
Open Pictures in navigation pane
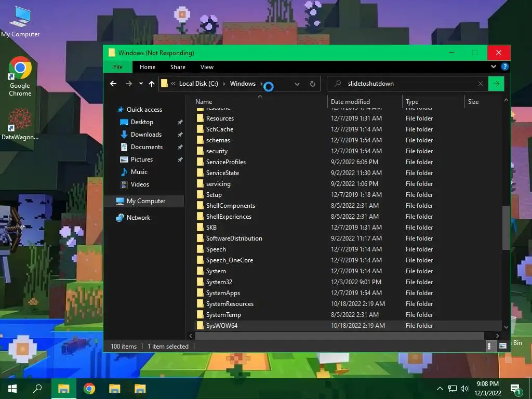(x=141, y=159)
